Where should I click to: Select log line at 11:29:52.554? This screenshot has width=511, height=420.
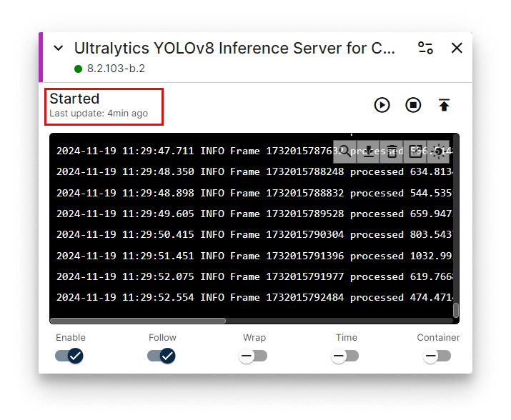pyautogui.click(x=255, y=297)
